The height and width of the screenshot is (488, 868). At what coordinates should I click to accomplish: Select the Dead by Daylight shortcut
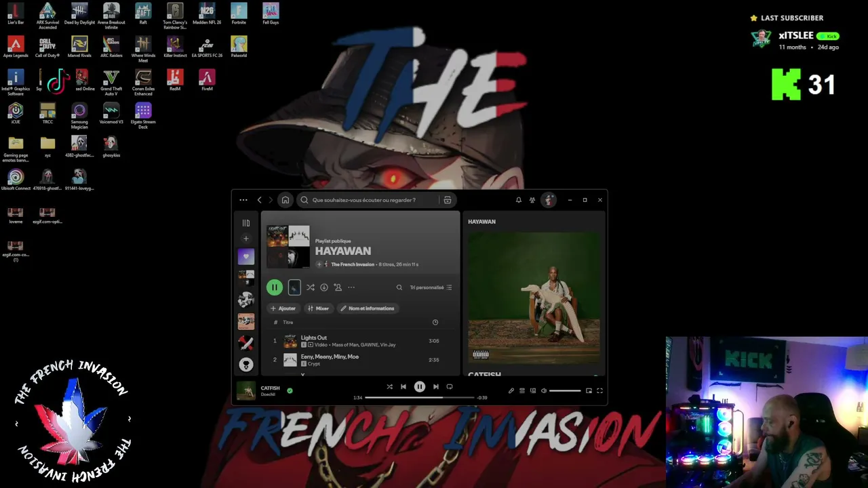(x=79, y=14)
